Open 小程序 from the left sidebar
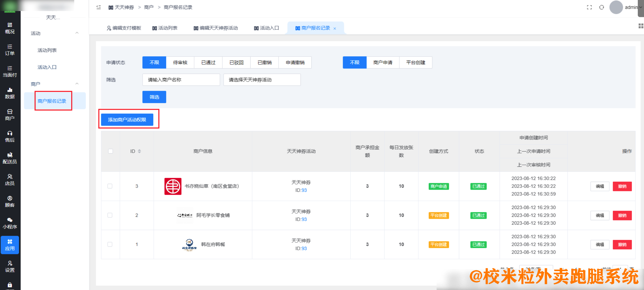 pos(10,223)
